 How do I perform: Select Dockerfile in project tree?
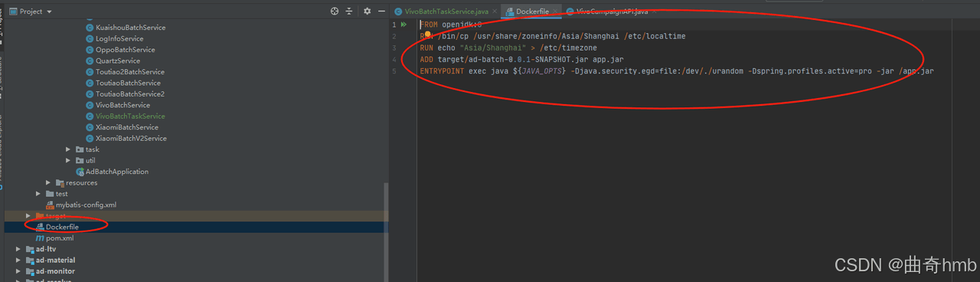[62, 228]
